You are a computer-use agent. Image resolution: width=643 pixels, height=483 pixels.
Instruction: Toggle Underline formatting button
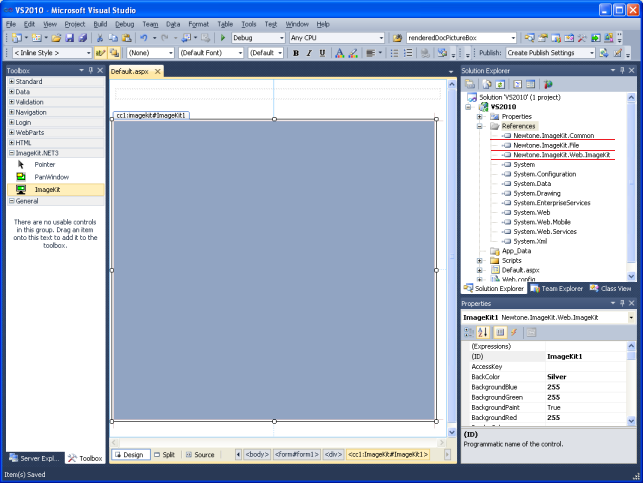point(322,53)
